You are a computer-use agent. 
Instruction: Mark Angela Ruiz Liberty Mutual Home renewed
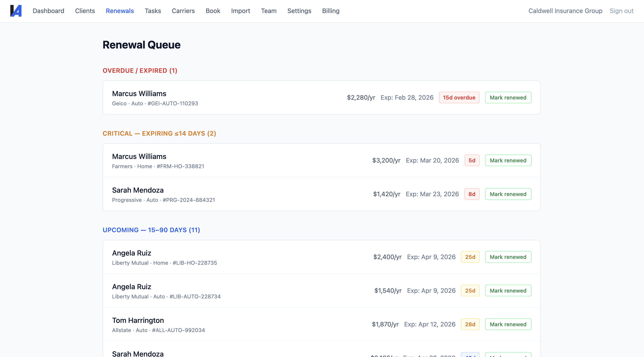508,257
